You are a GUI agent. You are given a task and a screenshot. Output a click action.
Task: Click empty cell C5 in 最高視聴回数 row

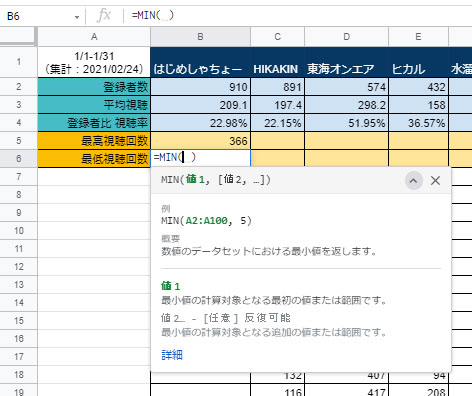277,141
